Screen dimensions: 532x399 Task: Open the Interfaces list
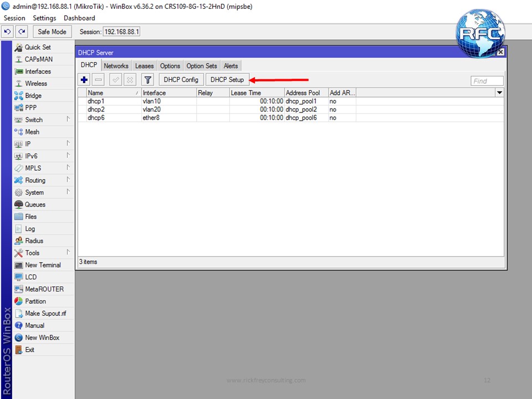tap(43, 71)
